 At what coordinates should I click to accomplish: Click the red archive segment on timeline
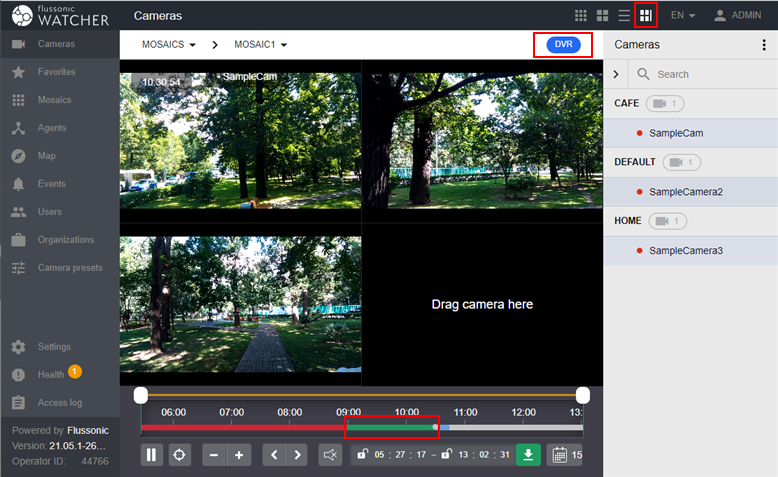(244, 427)
